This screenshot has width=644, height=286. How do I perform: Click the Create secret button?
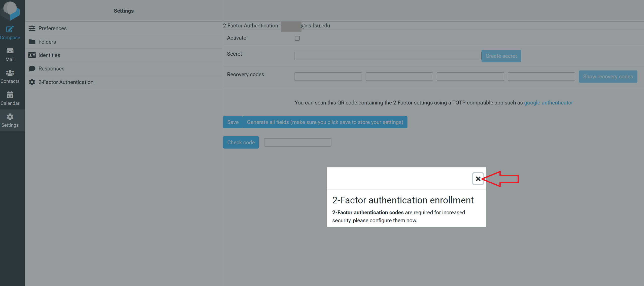[501, 56]
